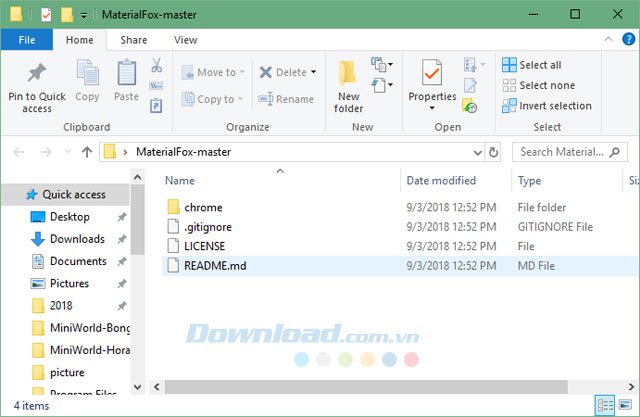Screen dimensions: 640x417
Task: Click the New folder icon
Action: pos(348,73)
